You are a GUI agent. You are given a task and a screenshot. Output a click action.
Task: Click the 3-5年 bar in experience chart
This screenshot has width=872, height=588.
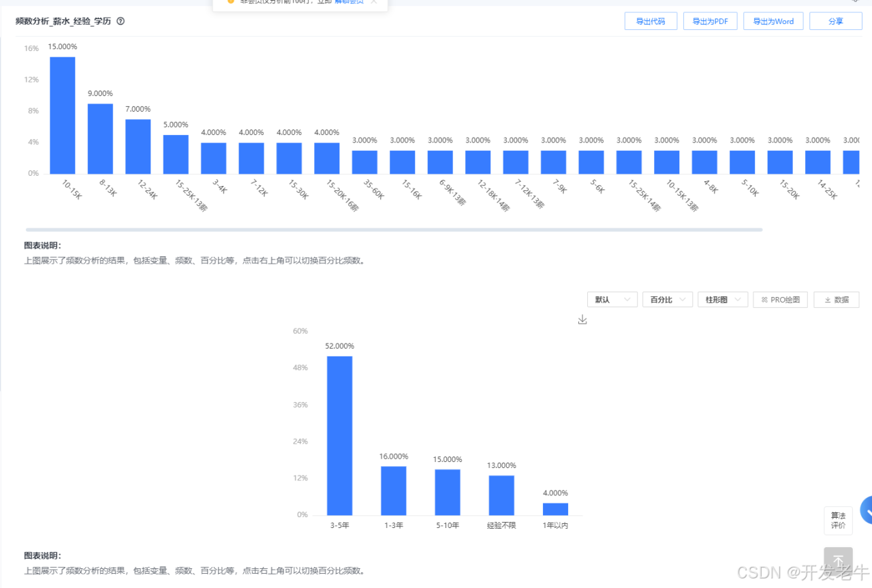[x=339, y=435]
